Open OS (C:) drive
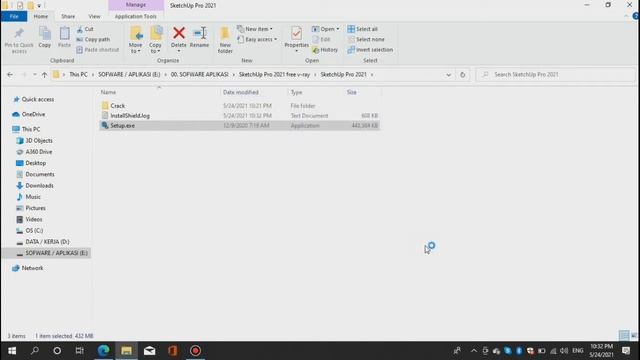Screen dimensions: 640x360 [34, 231]
